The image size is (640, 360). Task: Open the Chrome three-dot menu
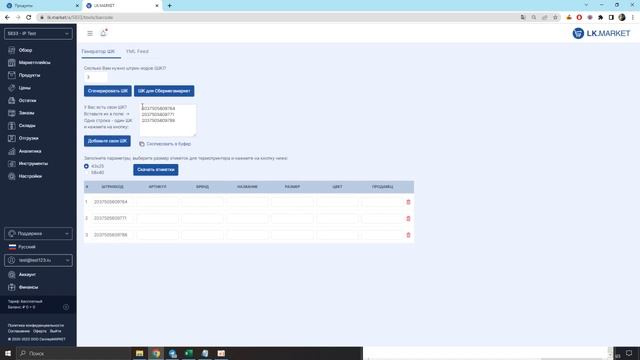pos(633,18)
